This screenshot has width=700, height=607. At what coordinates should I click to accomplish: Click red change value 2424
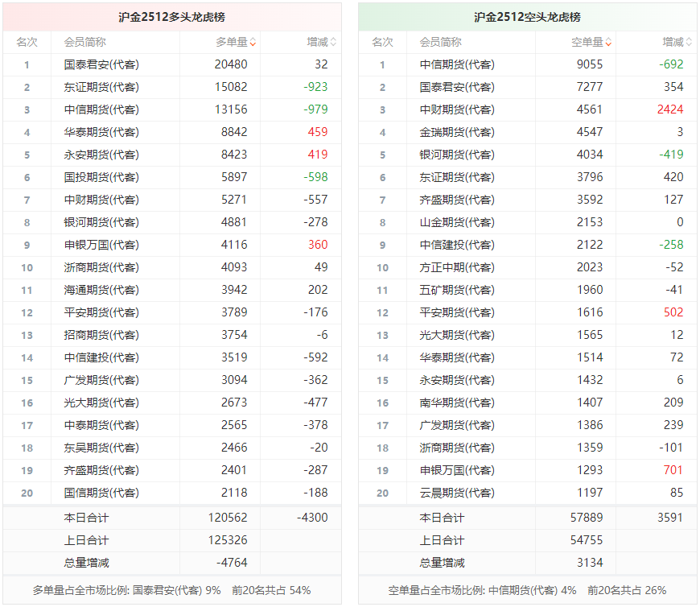[670, 109]
